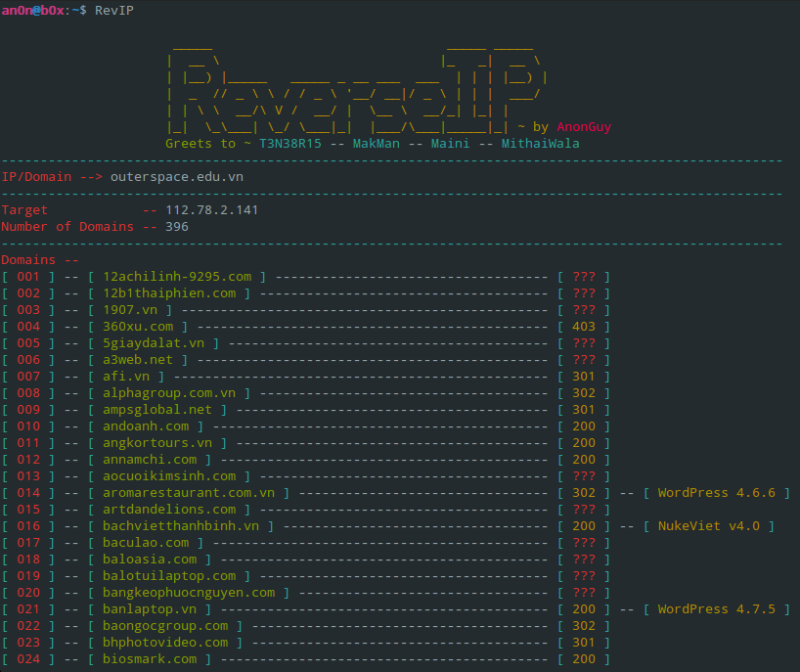Click the ??? status for 1907.vn
The width and height of the screenshot is (800, 672).
[584, 310]
